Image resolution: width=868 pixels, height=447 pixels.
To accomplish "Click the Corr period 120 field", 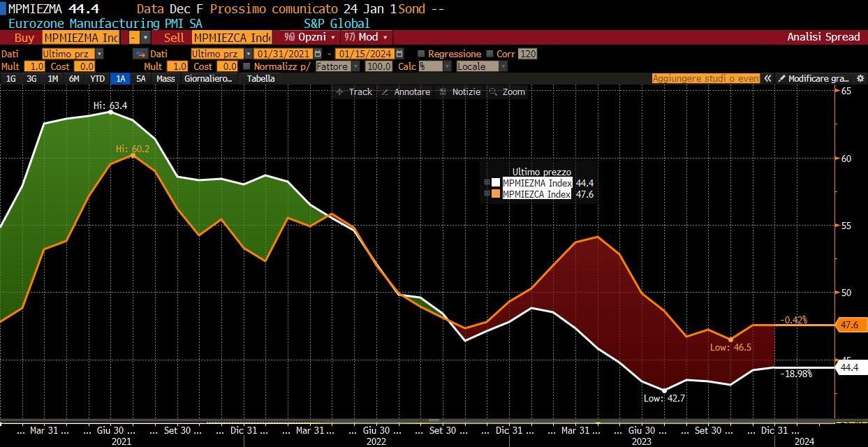I will click(x=528, y=54).
